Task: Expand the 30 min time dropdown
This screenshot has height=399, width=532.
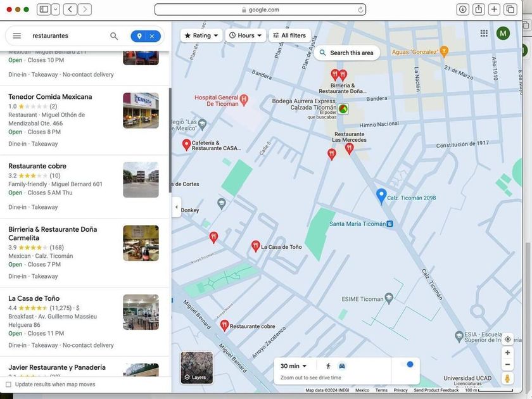Action: 293,366
